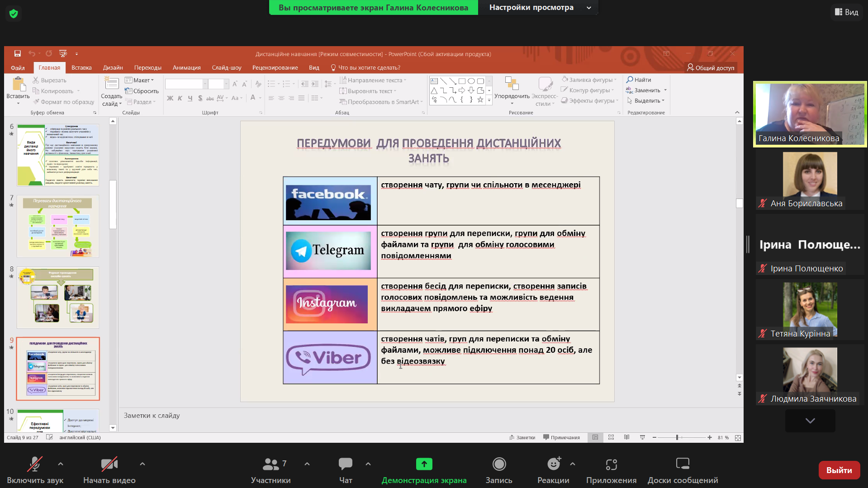Expand audio options arrow next to Включить звук
Image resolution: width=868 pixels, height=488 pixels.
point(61,464)
